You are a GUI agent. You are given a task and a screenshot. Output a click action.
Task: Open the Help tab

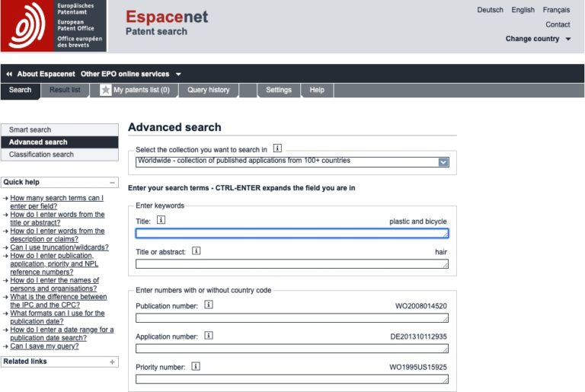tap(317, 90)
